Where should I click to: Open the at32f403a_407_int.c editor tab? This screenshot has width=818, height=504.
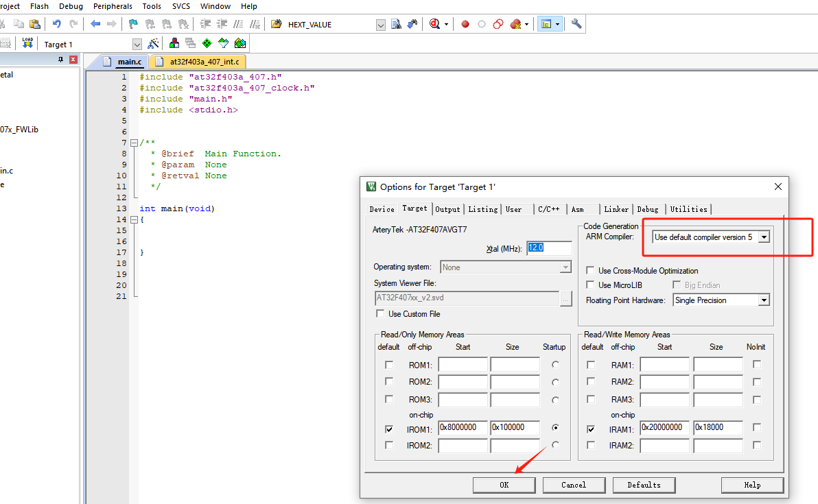coord(198,62)
